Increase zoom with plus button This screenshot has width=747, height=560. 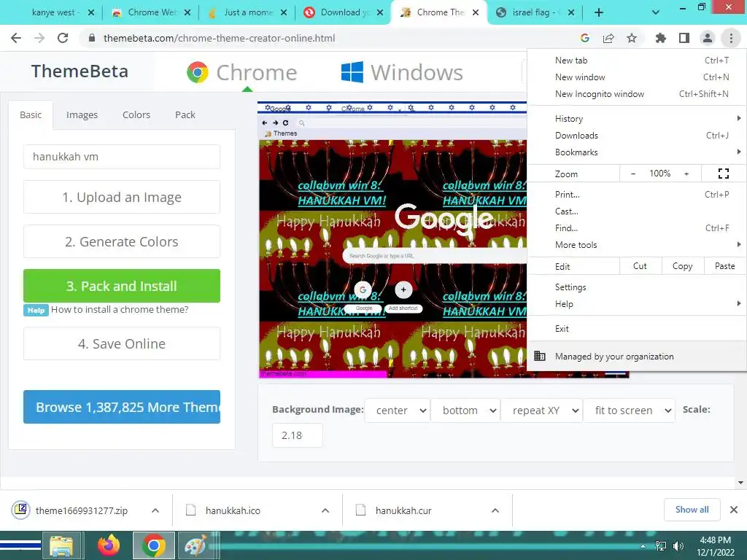click(686, 174)
